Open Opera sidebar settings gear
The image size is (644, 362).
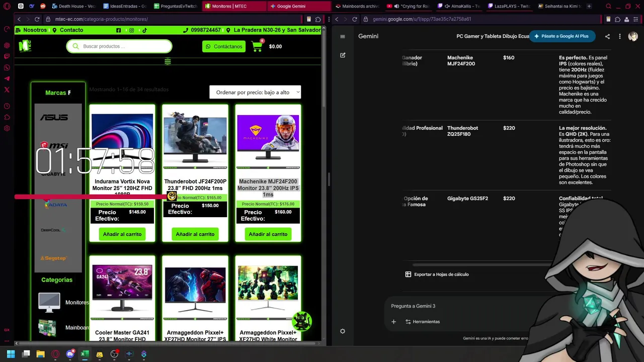pyautogui.click(x=7, y=128)
